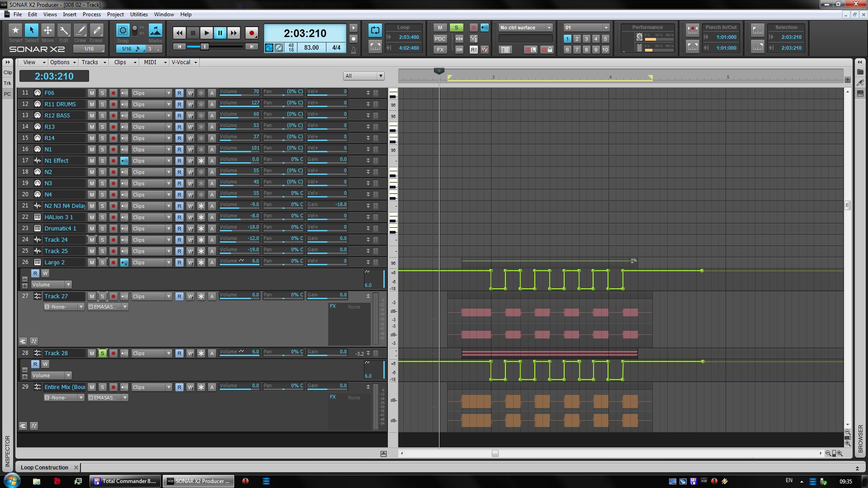This screenshot has width=868, height=488.
Task: Open No ctrl surface dropdown
Action: (x=525, y=28)
